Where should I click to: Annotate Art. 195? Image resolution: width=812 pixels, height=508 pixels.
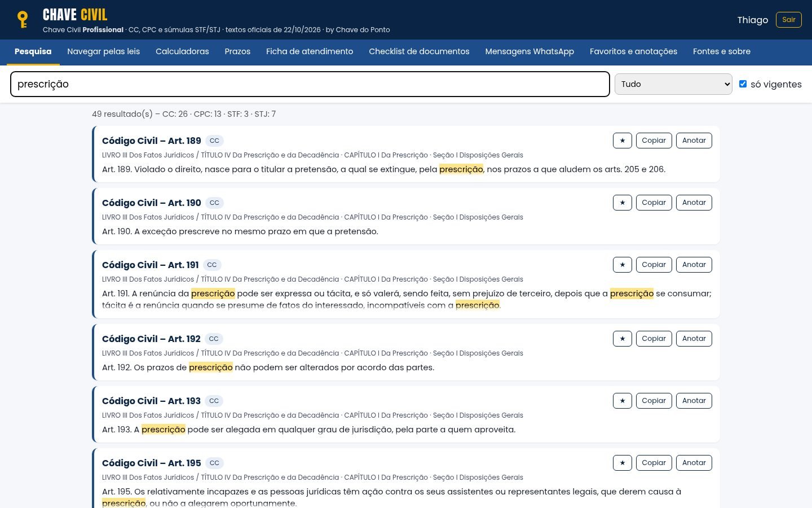[694, 463]
